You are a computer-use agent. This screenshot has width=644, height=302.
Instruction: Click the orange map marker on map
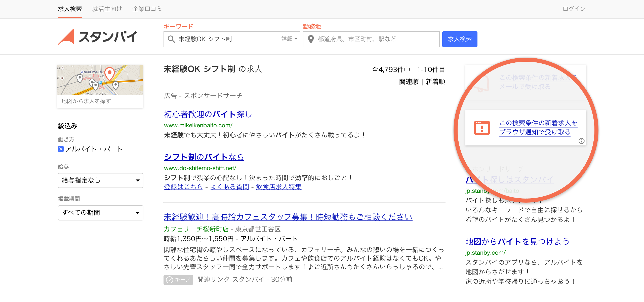109,73
